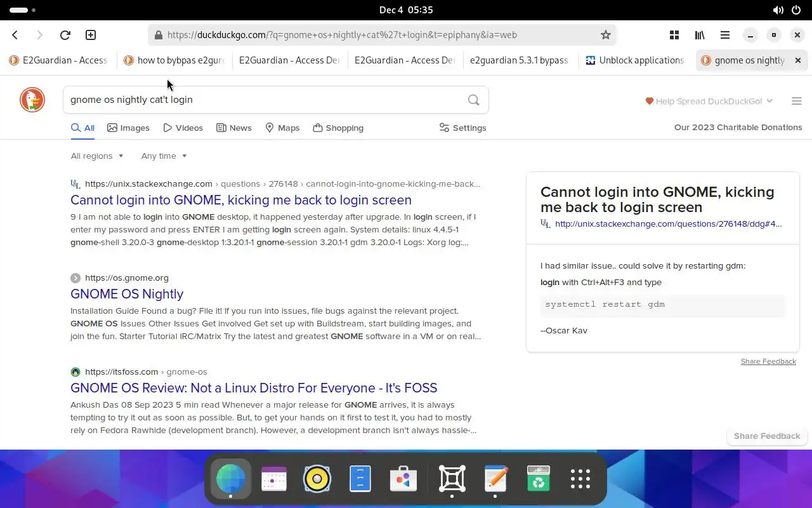This screenshot has width=812, height=508.
Task: Open the web browser in the dock
Action: [230, 479]
